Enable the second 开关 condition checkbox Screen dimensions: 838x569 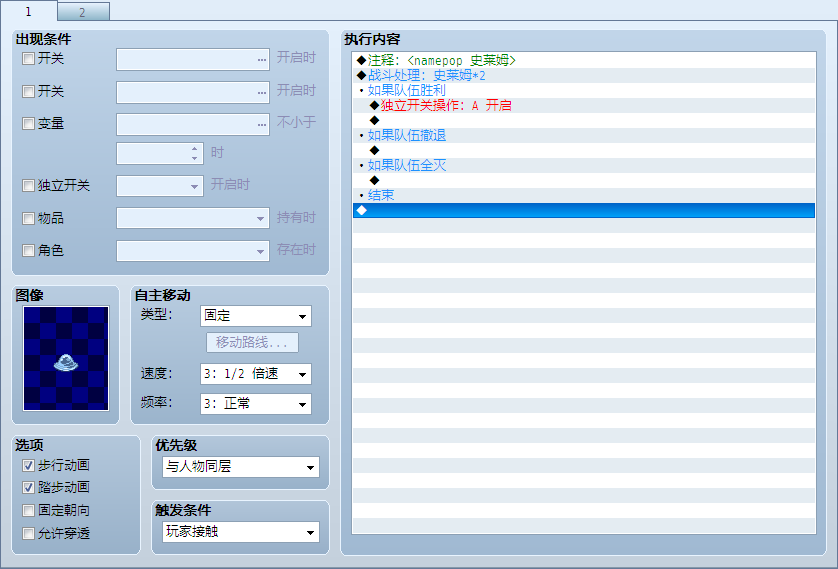28,91
